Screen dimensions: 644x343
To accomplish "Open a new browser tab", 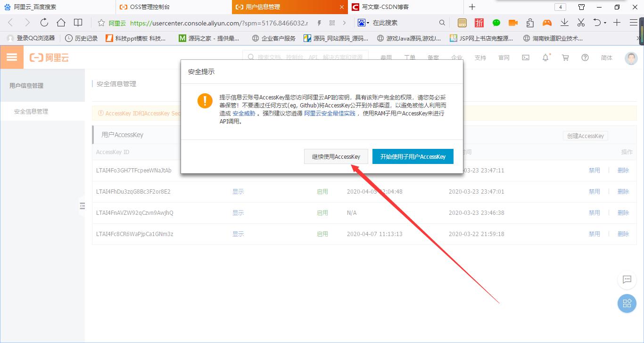I will [472, 7].
